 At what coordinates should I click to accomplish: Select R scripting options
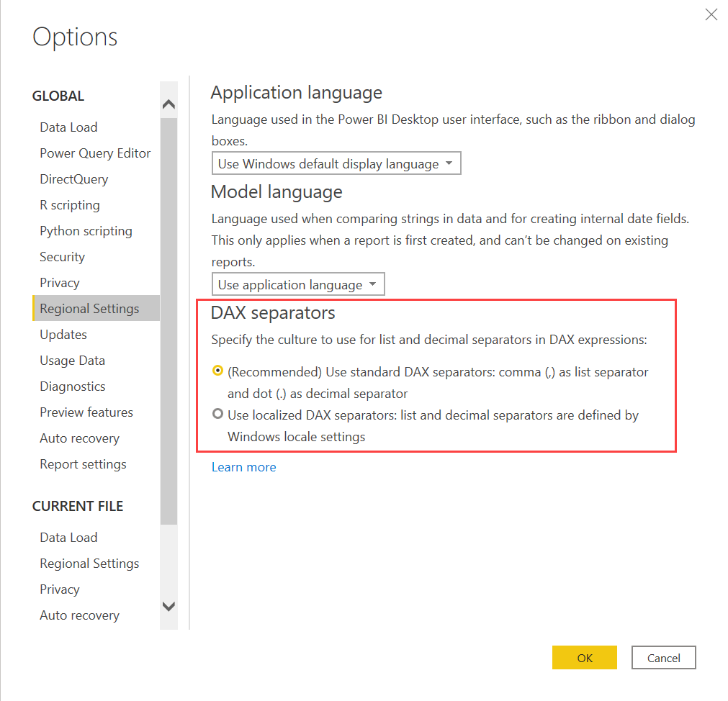[x=70, y=204]
